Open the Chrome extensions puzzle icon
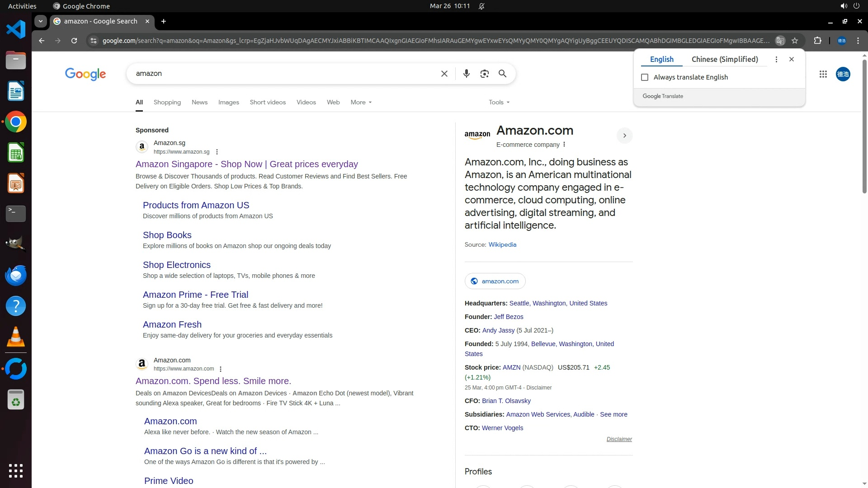 [817, 41]
